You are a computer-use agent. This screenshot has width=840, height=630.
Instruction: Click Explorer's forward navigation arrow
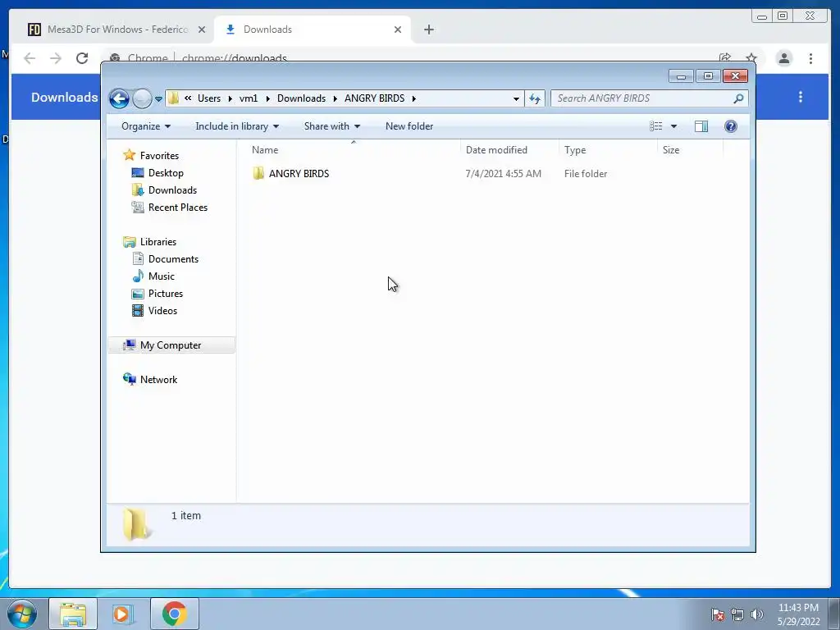click(142, 98)
